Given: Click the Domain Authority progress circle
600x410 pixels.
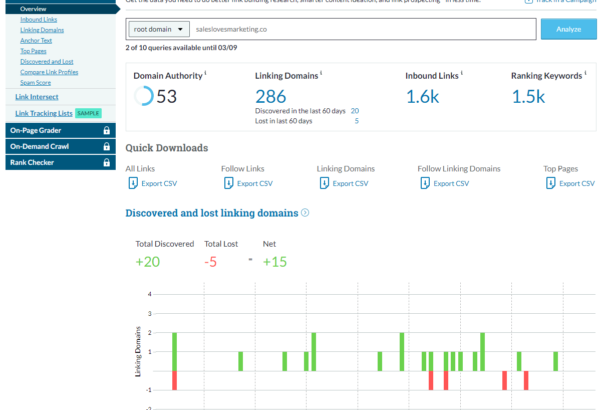Looking at the screenshot, I should [x=143, y=96].
